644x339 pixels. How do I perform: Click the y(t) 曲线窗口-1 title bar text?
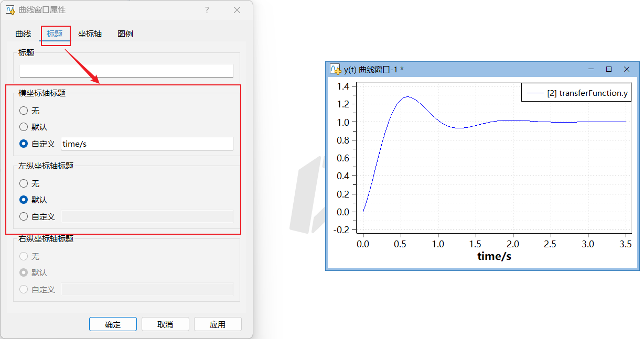pyautogui.click(x=373, y=69)
